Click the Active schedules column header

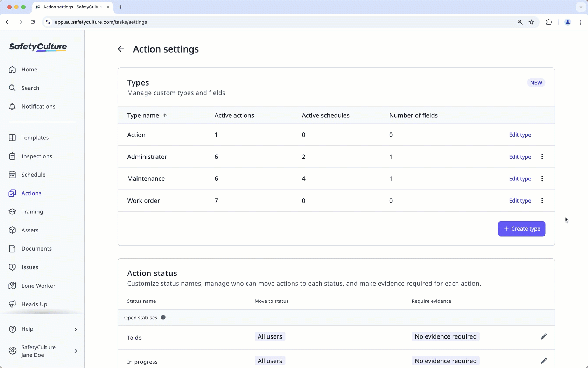[x=325, y=115]
